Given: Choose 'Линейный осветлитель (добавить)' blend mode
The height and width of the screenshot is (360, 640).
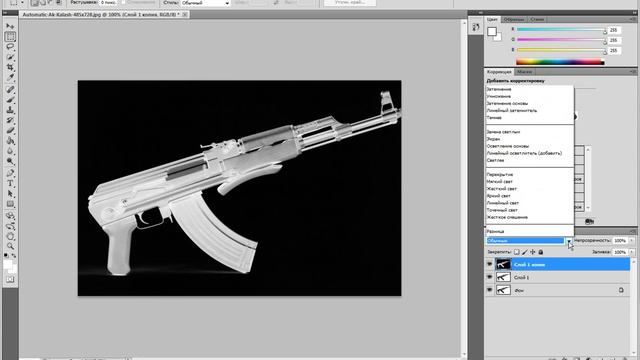Looking at the screenshot, I should 524,153.
